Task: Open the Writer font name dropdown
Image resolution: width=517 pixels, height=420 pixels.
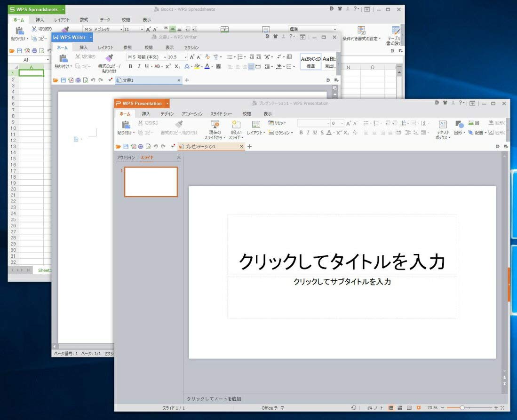Action: click(x=165, y=57)
